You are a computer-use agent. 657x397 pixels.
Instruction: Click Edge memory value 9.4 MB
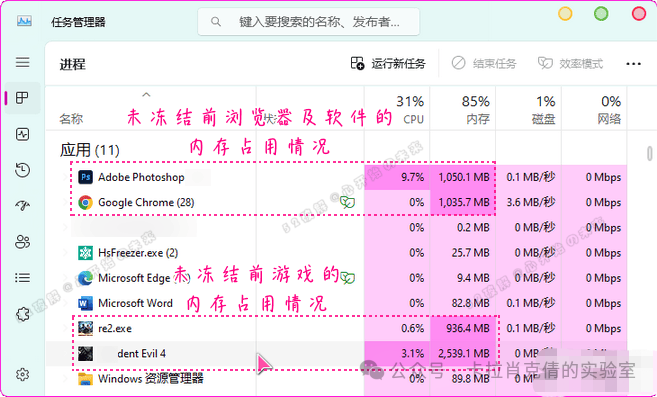pos(473,278)
